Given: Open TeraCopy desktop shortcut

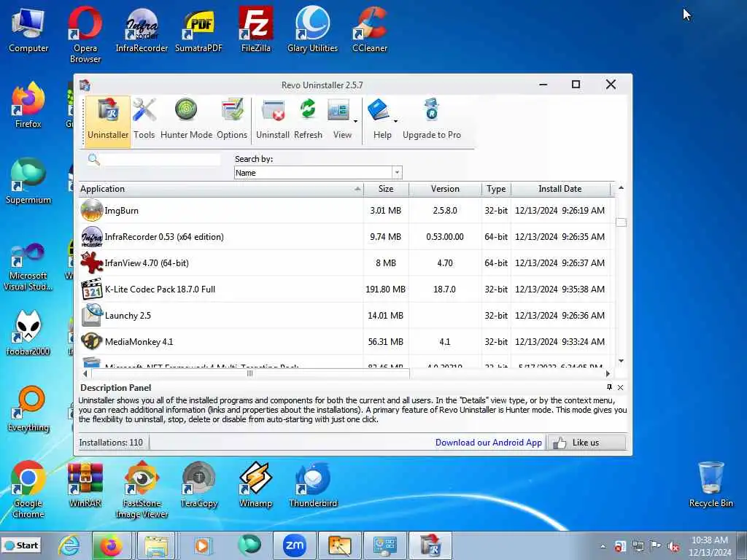Looking at the screenshot, I should coord(198,485).
